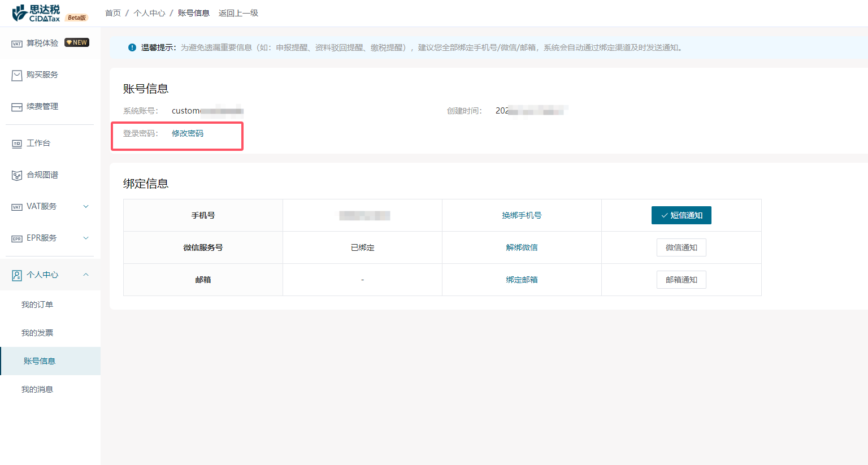The height and width of the screenshot is (465, 868).
Task: Open 我的发票 in the sidebar
Action: (x=37, y=333)
